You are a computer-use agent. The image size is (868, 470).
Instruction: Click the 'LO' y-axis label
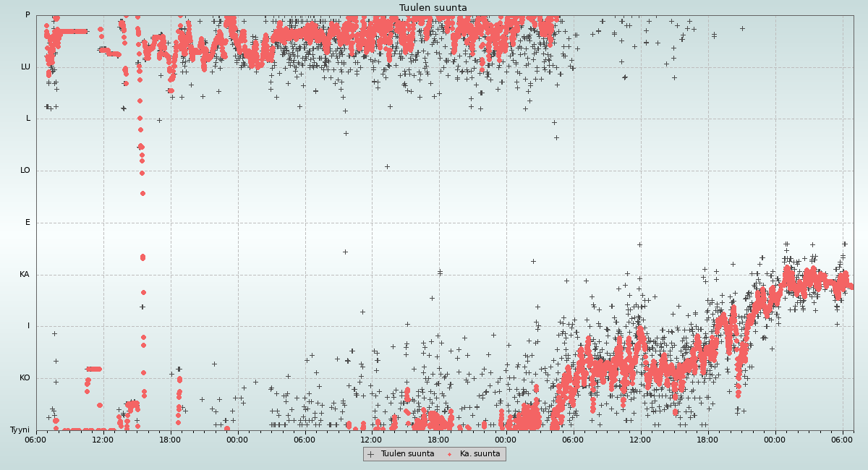pyautogui.click(x=25, y=171)
